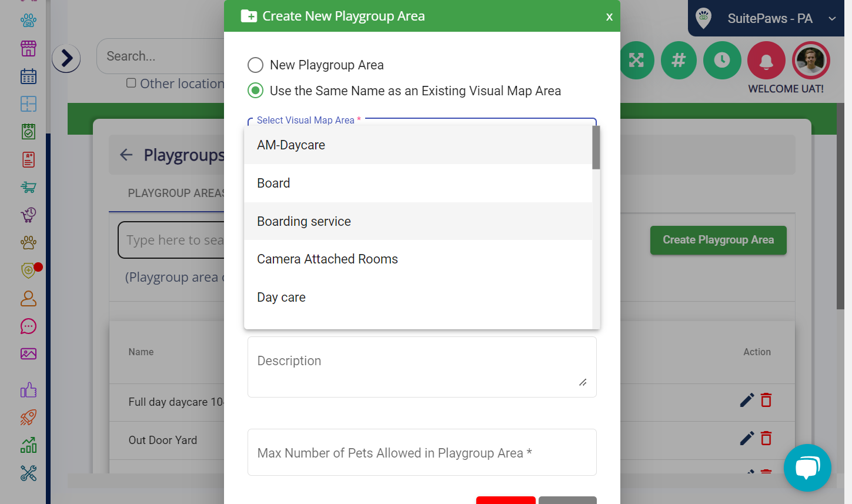Click the Max Number of Pets field
Image resolution: width=852 pixels, height=504 pixels.
pyautogui.click(x=422, y=452)
